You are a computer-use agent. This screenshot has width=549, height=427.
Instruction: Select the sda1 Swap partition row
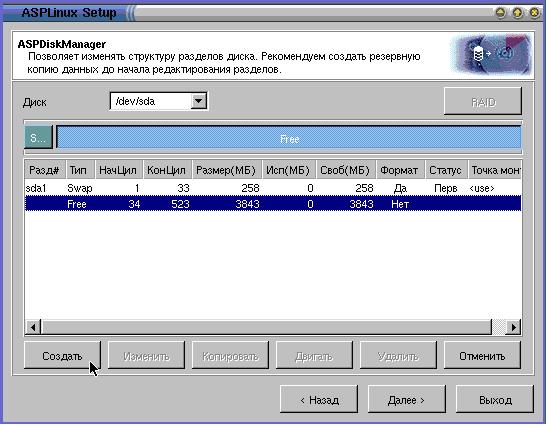pyautogui.click(x=273, y=188)
